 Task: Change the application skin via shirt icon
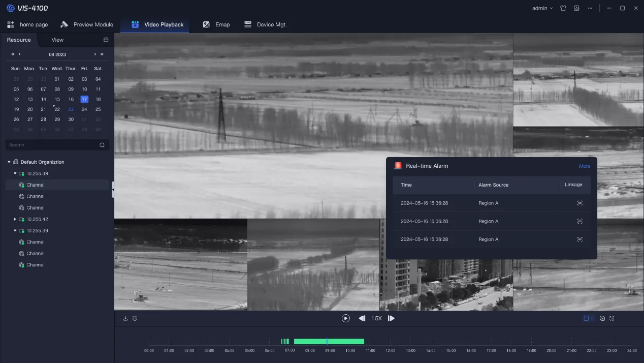pyautogui.click(x=563, y=8)
